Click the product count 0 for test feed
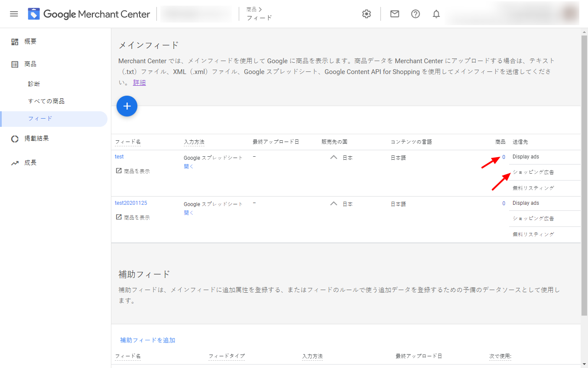 click(504, 157)
